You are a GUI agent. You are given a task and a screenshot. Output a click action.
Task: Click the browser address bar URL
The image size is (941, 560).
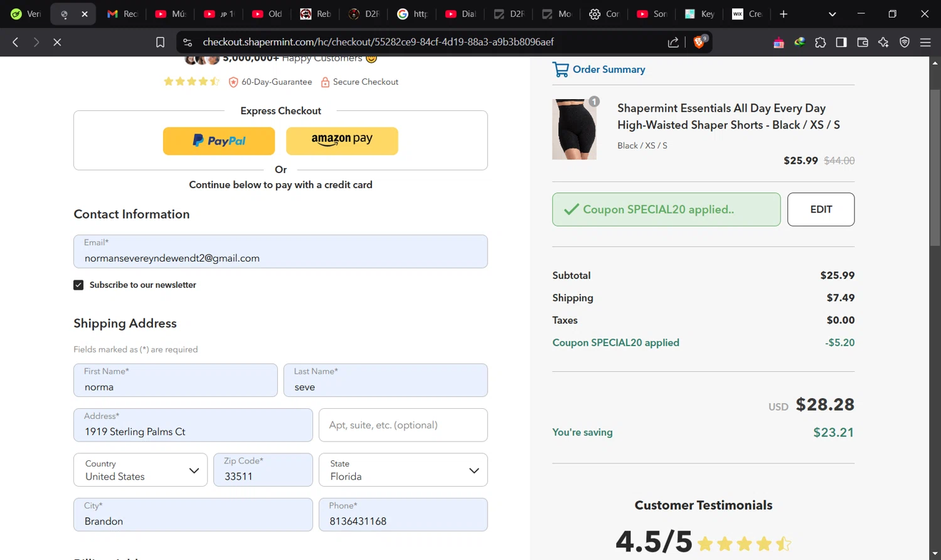click(378, 42)
